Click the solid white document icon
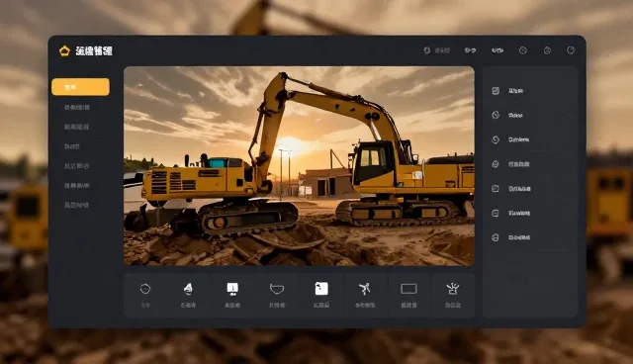The height and width of the screenshot is (364, 633). click(321, 289)
